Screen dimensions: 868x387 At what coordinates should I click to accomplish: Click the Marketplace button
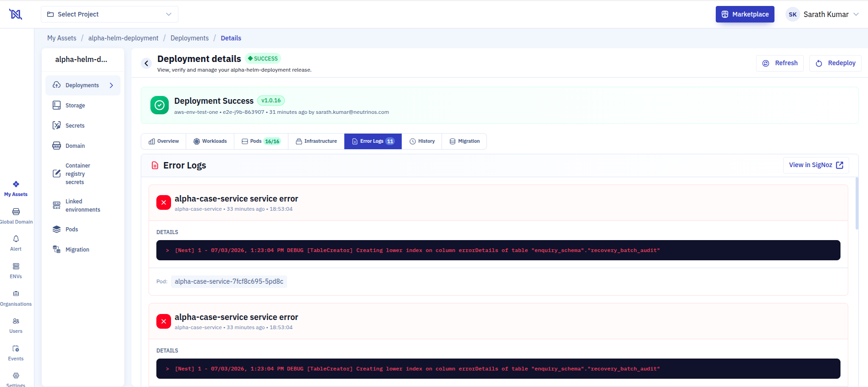[x=745, y=14]
